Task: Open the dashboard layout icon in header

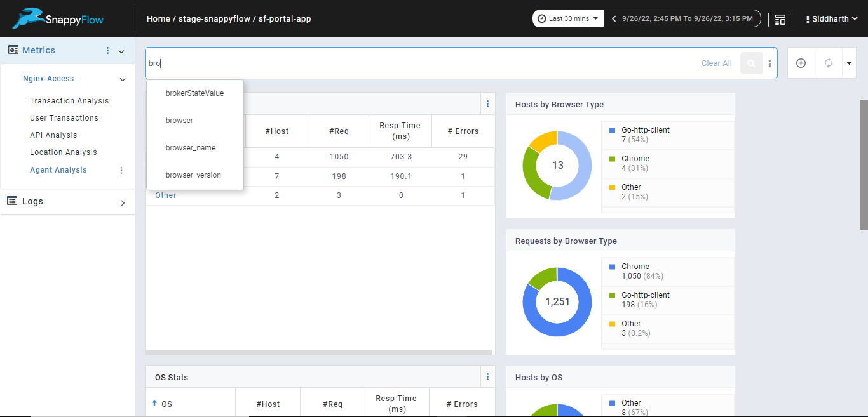Action: 780,19
